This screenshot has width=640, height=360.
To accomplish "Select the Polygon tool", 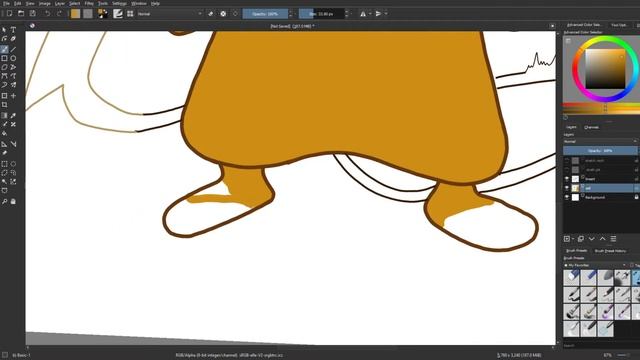I will pos(4,67).
